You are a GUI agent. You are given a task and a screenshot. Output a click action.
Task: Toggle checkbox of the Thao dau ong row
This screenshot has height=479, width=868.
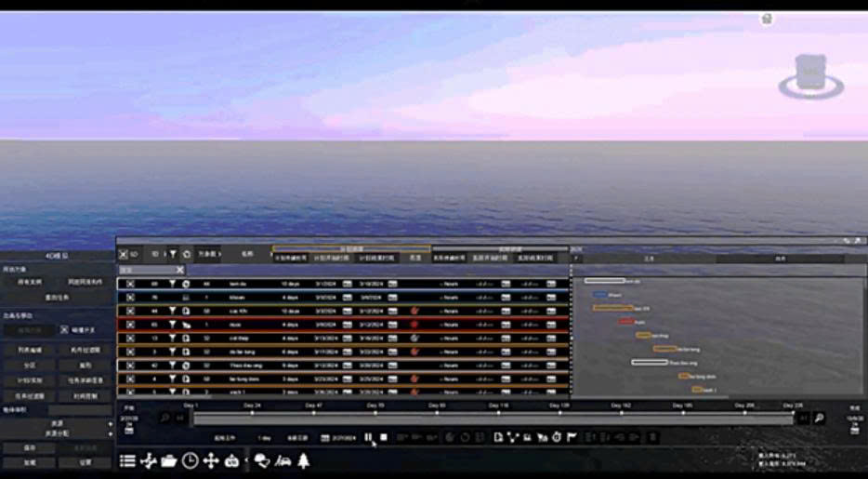131,366
